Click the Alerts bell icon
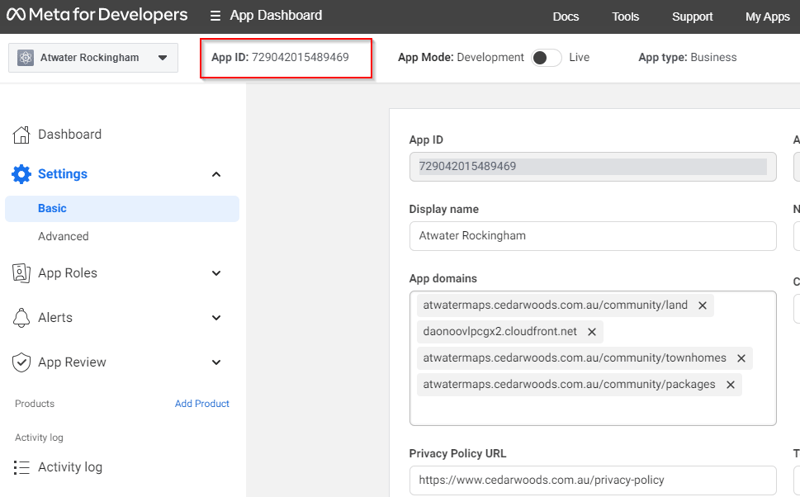 21,317
